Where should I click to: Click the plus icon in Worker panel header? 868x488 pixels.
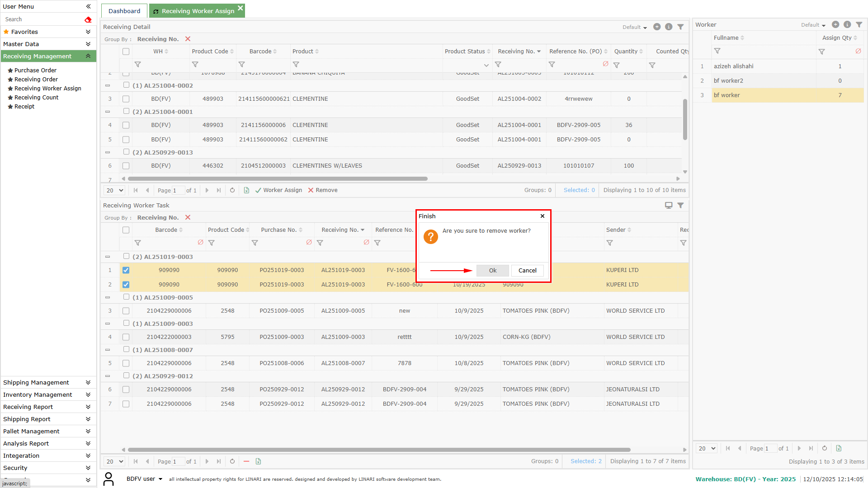835,25
